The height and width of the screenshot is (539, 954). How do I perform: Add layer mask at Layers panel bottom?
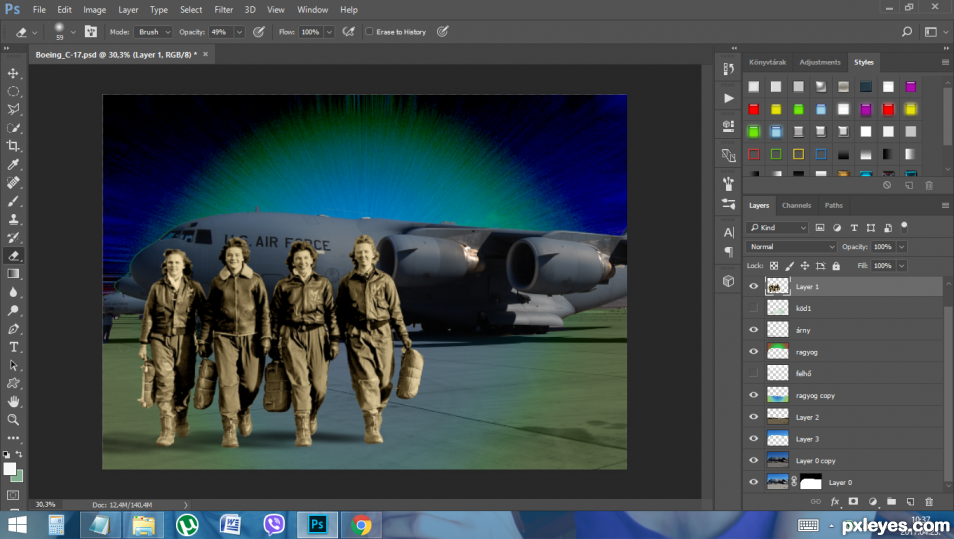point(854,501)
